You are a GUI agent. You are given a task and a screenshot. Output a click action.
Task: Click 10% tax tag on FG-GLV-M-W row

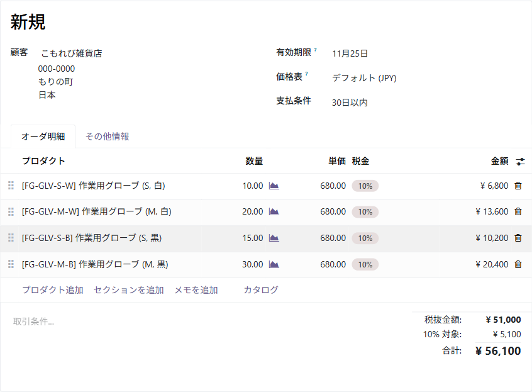click(x=365, y=212)
